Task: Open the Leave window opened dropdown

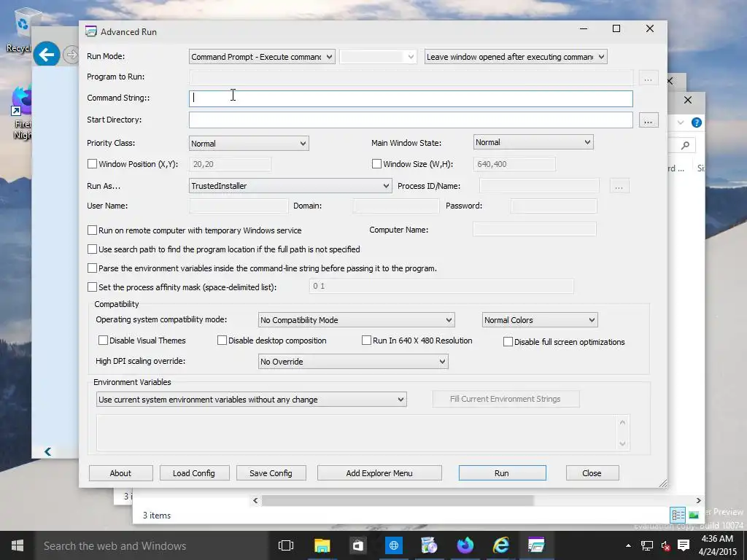Action: coord(516,57)
